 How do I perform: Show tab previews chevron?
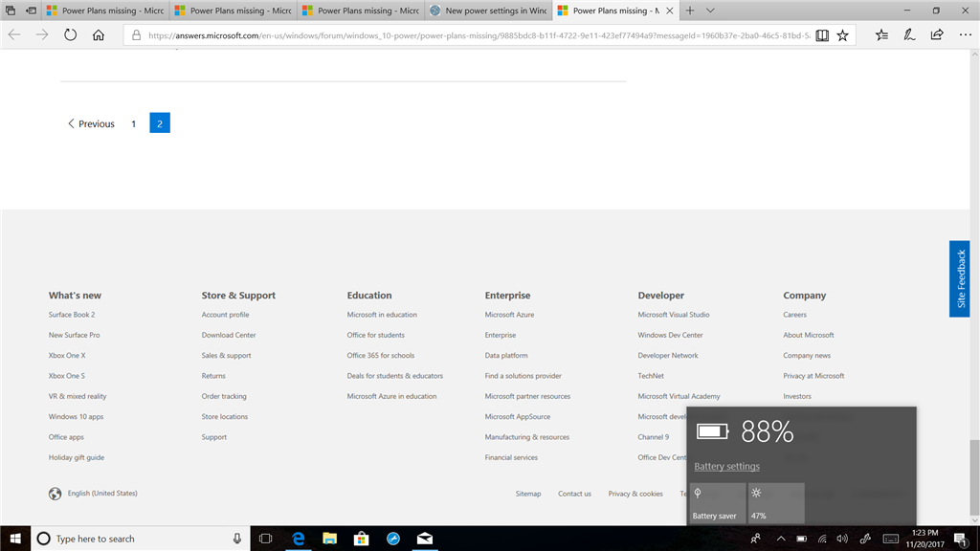pyautogui.click(x=710, y=11)
